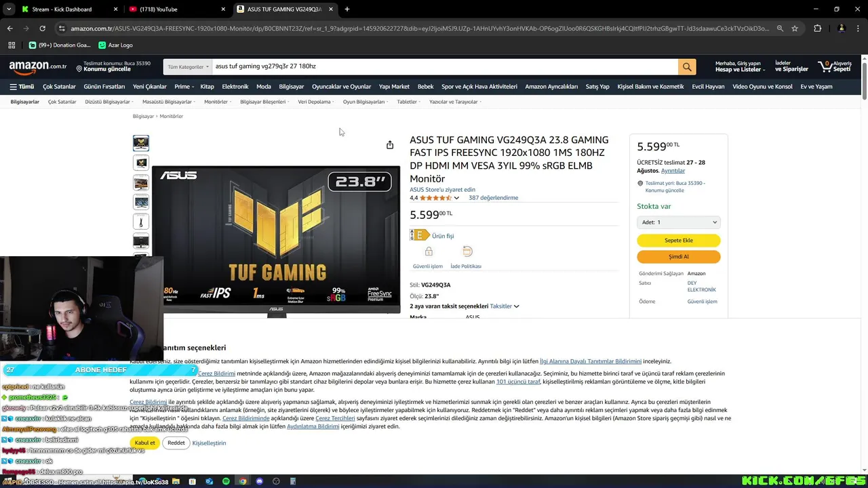The height and width of the screenshot is (488, 868).
Task: Click the Sepete Ekle button
Action: coord(679,241)
